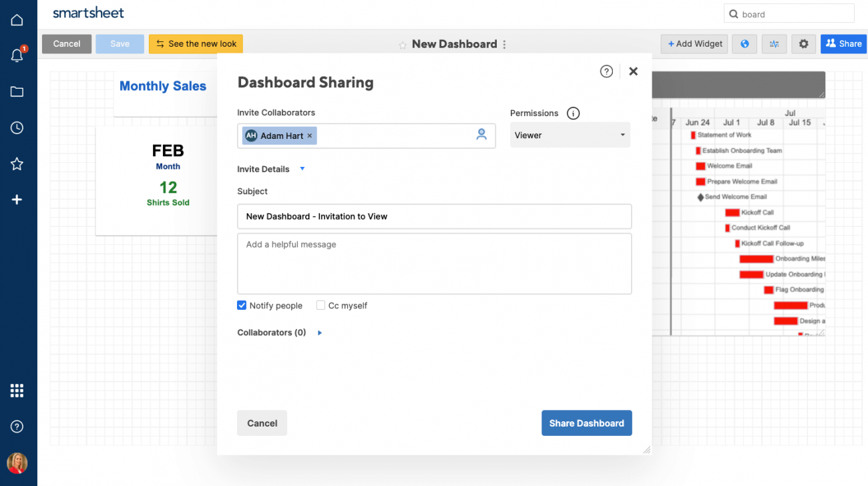Screen dimensions: 868x486
Task: Open the activity log toolbar icon
Action: coord(774,43)
